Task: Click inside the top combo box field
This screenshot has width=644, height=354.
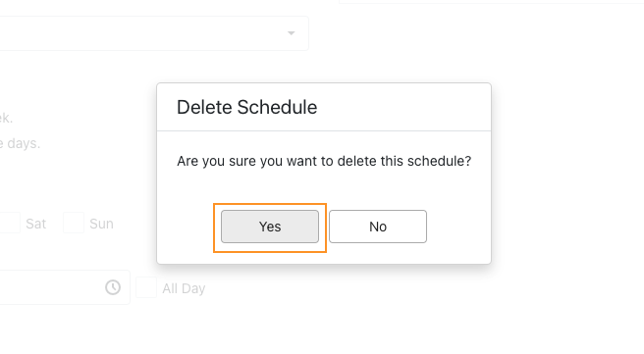Action: click(154, 33)
